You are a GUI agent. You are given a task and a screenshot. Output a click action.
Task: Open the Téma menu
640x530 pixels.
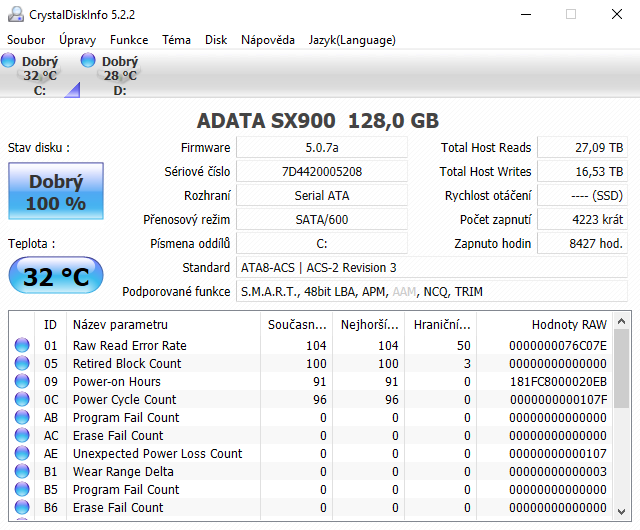(x=176, y=40)
